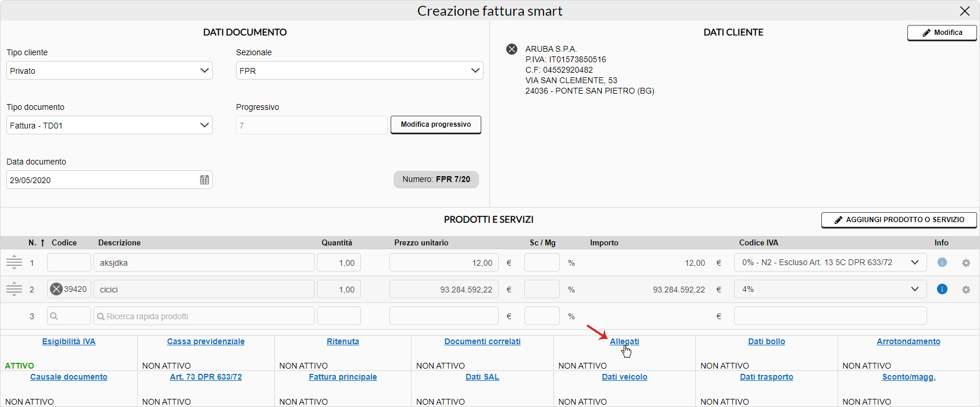Clear product code 39420 with X icon
Image resolution: width=980 pixels, height=407 pixels.
56,290
